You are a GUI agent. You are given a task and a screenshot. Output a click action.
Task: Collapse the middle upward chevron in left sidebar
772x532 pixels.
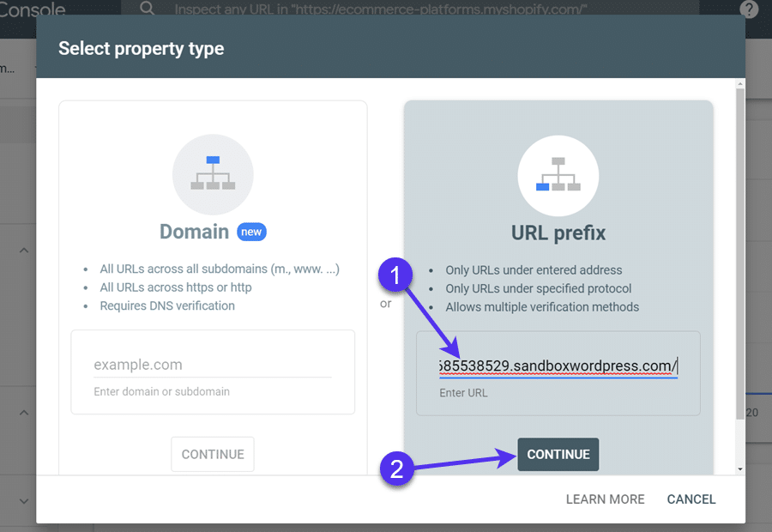[x=24, y=413]
